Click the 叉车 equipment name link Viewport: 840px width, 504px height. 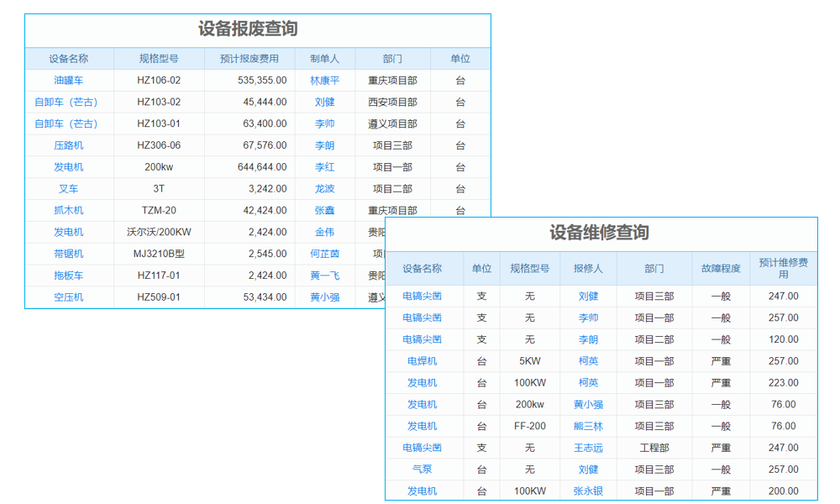[x=71, y=189]
